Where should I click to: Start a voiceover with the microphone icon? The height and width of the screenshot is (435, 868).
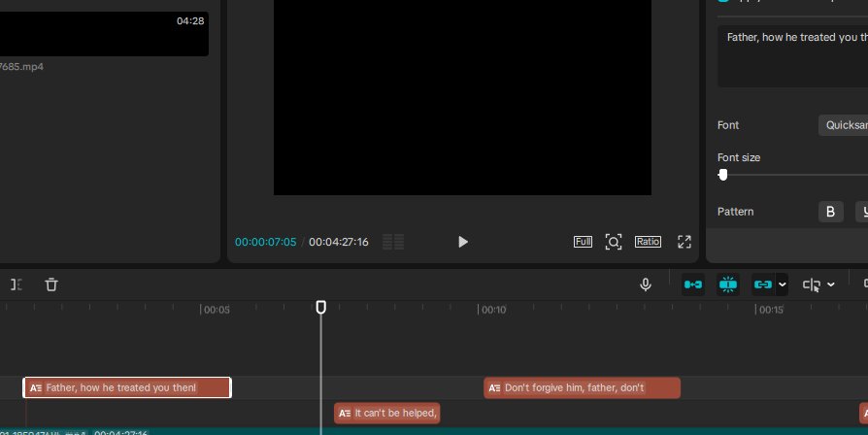tap(646, 284)
